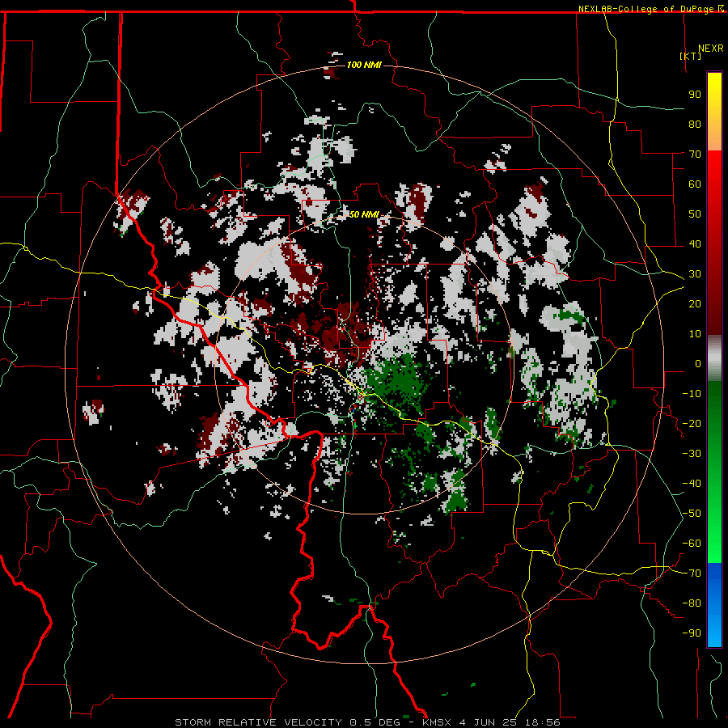Click the positive 60 scale value
This screenshot has height=728, width=728.
tap(695, 184)
